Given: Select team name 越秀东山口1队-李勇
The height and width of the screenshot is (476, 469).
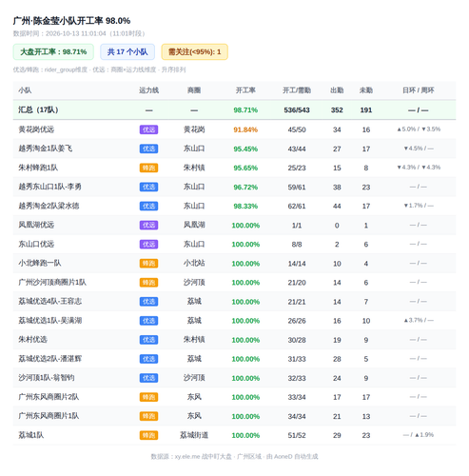Looking at the screenshot, I should 49,187.
